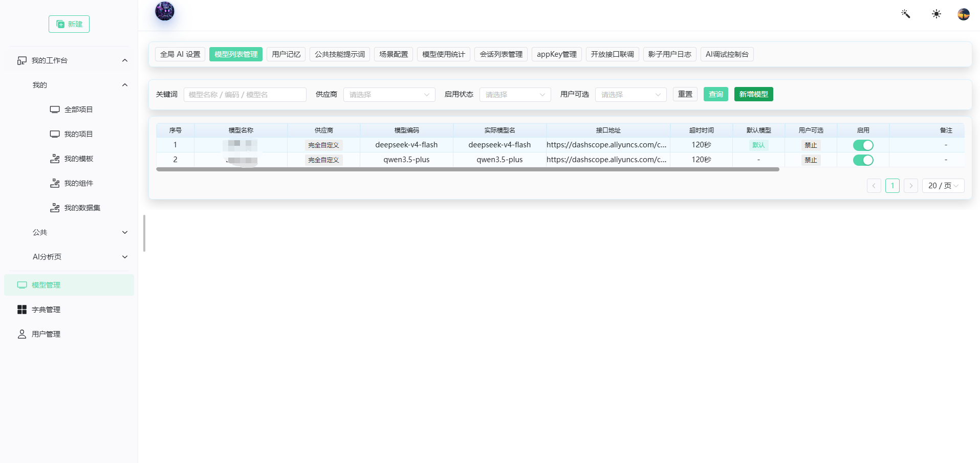The image size is (980, 463).
Task: Click the 我的项目 monitor icon
Action: 55,134
